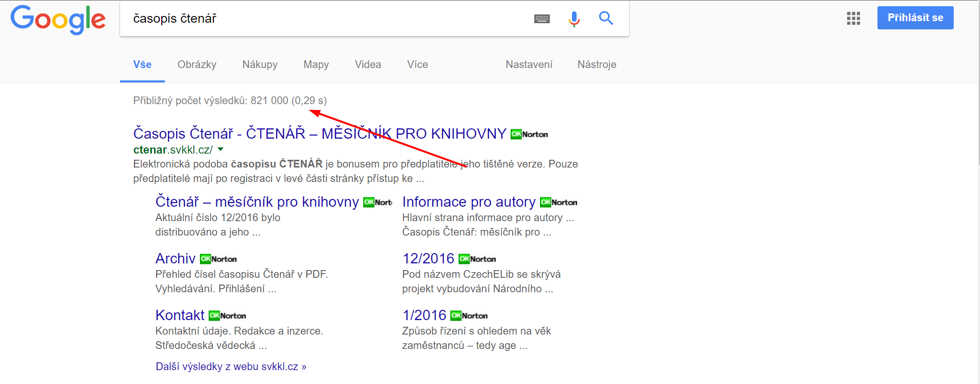Click the Google logo
980x384 pixels.
(58, 20)
